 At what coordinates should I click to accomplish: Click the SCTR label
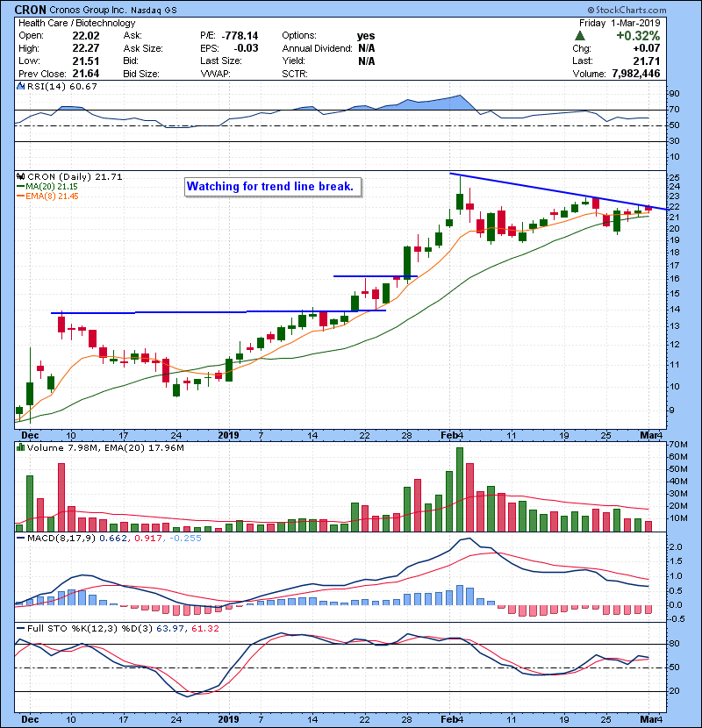(295, 74)
